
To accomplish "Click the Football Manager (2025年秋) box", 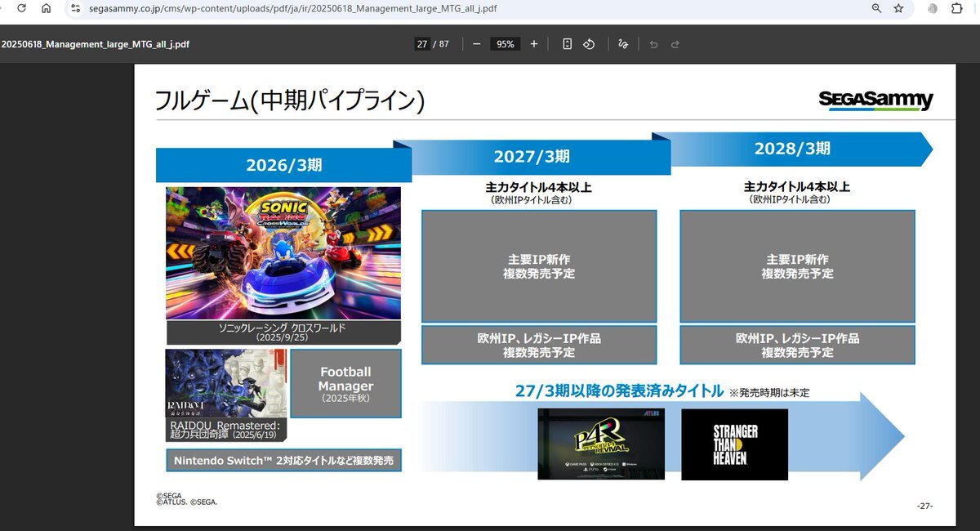I will pos(345,384).
